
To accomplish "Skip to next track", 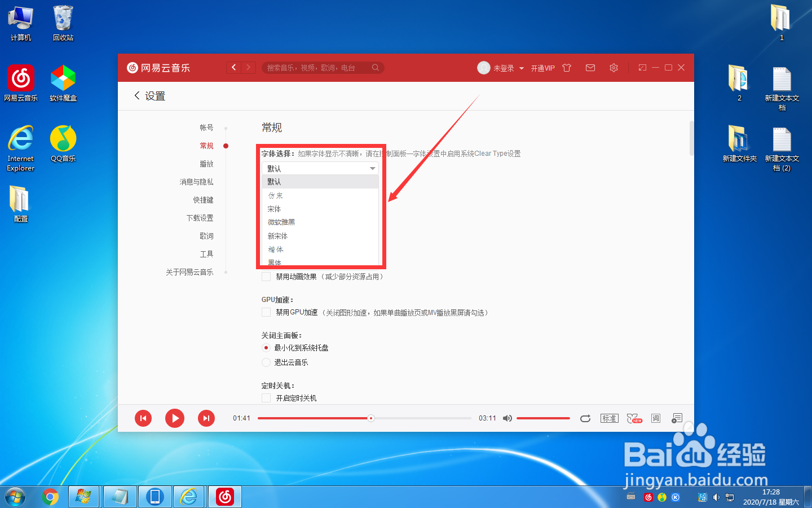I will 206,418.
